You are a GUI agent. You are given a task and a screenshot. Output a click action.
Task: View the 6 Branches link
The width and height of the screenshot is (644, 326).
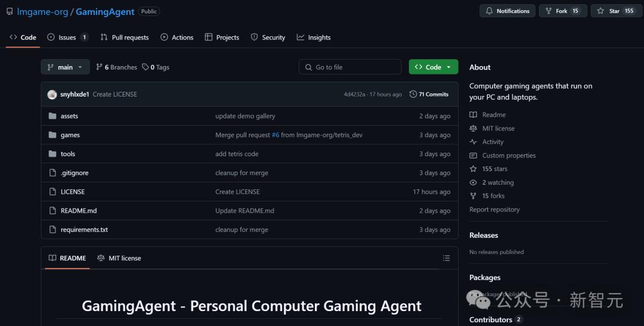(x=116, y=67)
